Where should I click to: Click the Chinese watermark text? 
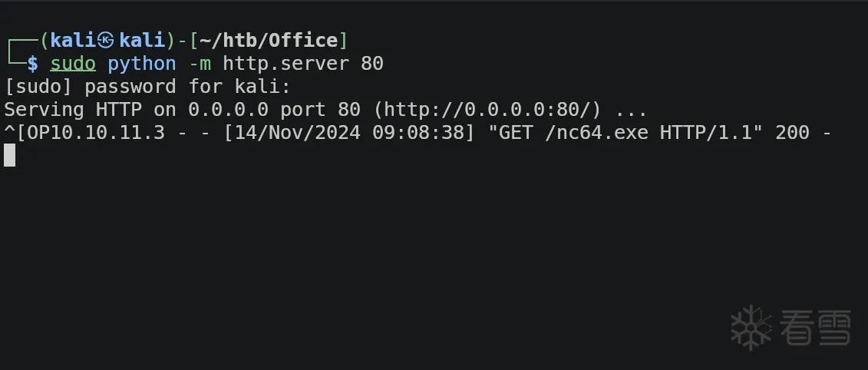tap(815, 327)
